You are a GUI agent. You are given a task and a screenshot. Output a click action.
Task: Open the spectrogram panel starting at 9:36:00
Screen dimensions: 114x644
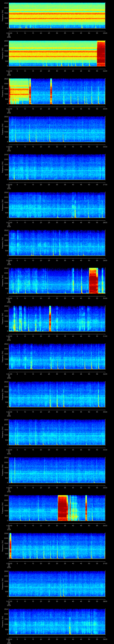pyautogui.click(x=57, y=546)
